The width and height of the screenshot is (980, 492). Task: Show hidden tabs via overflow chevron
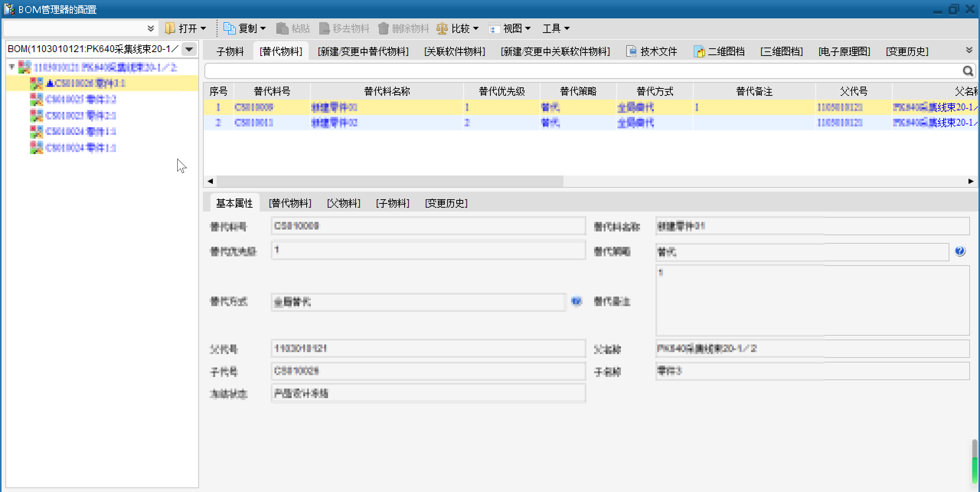969,50
